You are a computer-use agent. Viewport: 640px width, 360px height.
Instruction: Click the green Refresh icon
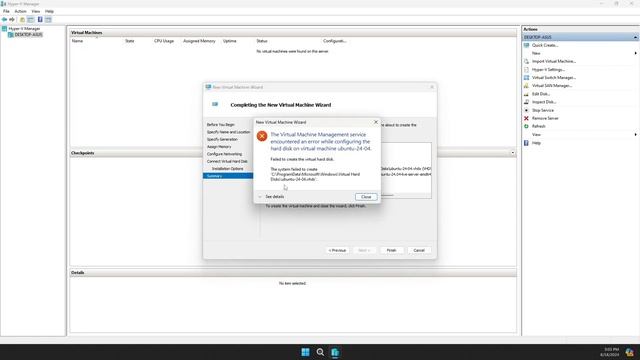527,127
